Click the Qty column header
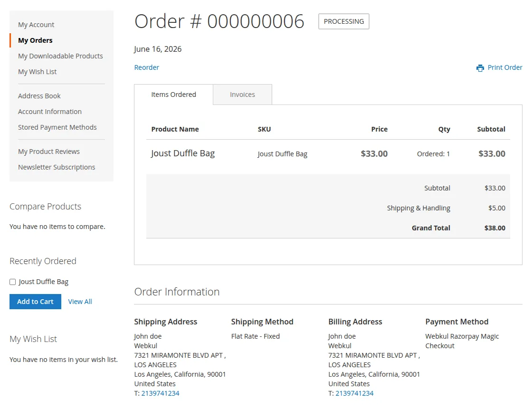This screenshot has height=418, width=532. click(x=444, y=129)
